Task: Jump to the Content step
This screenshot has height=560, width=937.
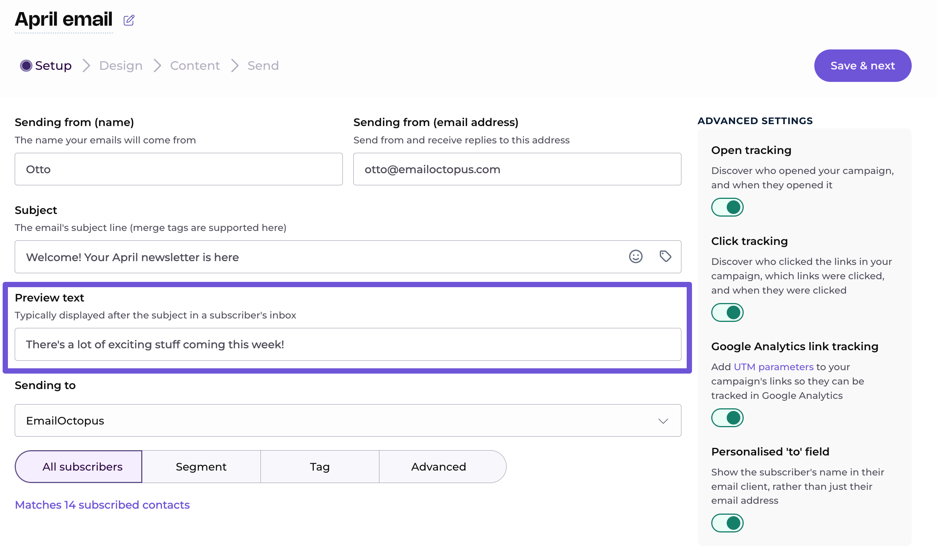Action: click(195, 66)
